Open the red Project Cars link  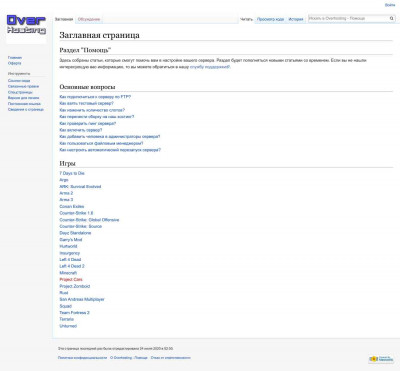(71, 279)
